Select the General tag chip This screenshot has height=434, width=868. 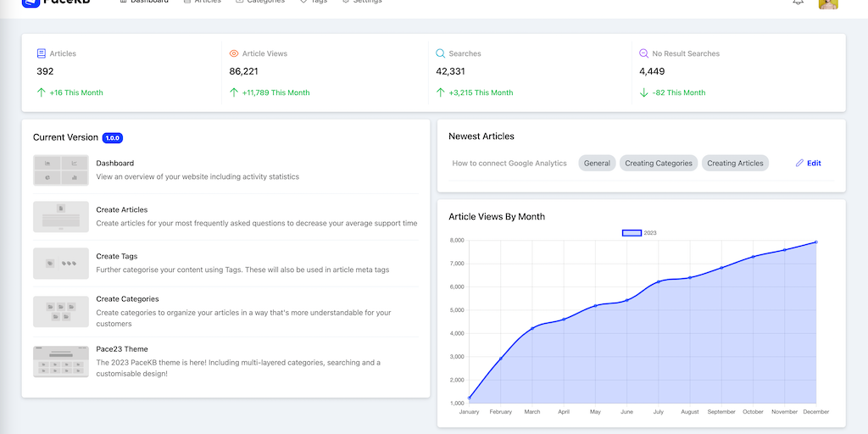pyautogui.click(x=597, y=164)
